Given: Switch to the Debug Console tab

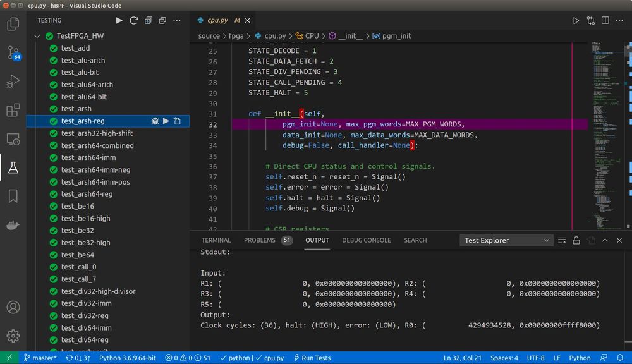Looking at the screenshot, I should coord(367,240).
